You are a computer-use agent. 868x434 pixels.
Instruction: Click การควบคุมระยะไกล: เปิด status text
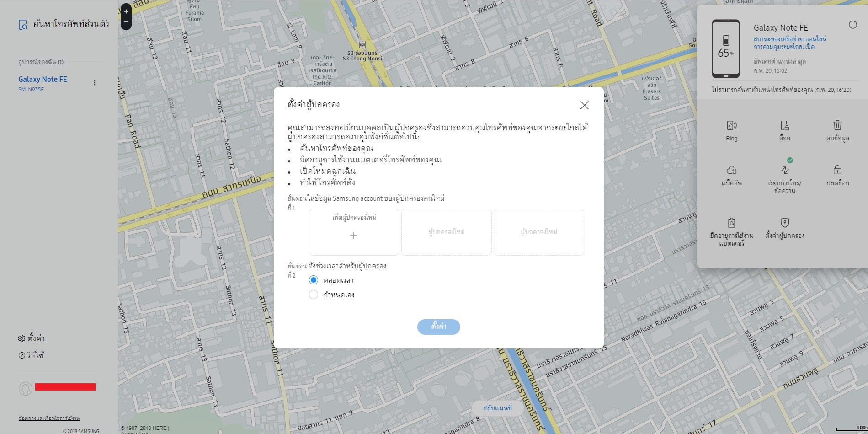(x=784, y=47)
